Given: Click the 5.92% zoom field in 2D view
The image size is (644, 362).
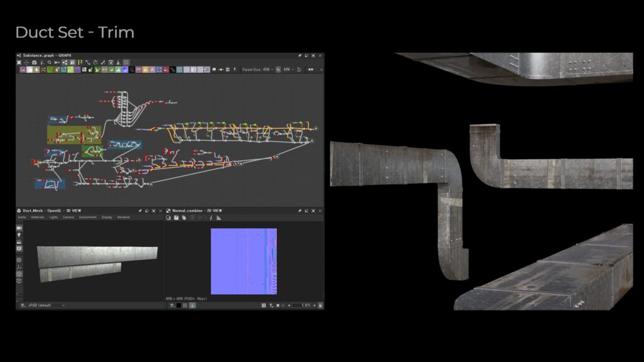Looking at the screenshot, I should point(303,305).
